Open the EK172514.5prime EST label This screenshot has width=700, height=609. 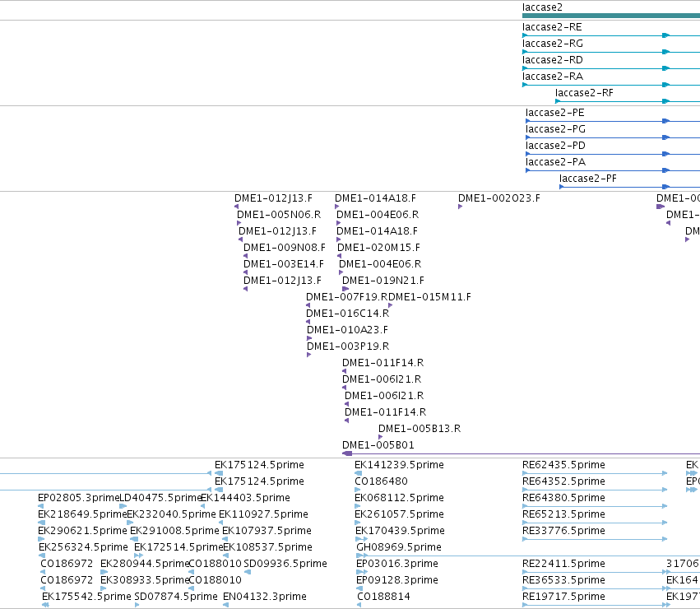(178, 547)
